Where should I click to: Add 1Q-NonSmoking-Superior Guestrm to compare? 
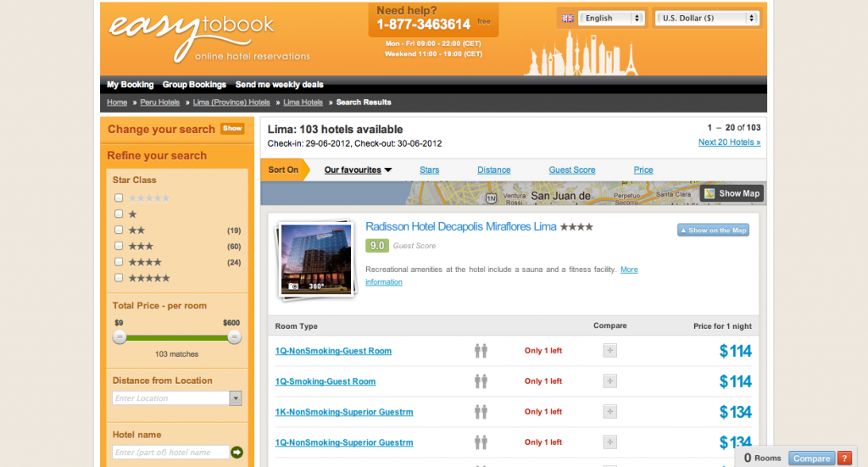coord(610,442)
